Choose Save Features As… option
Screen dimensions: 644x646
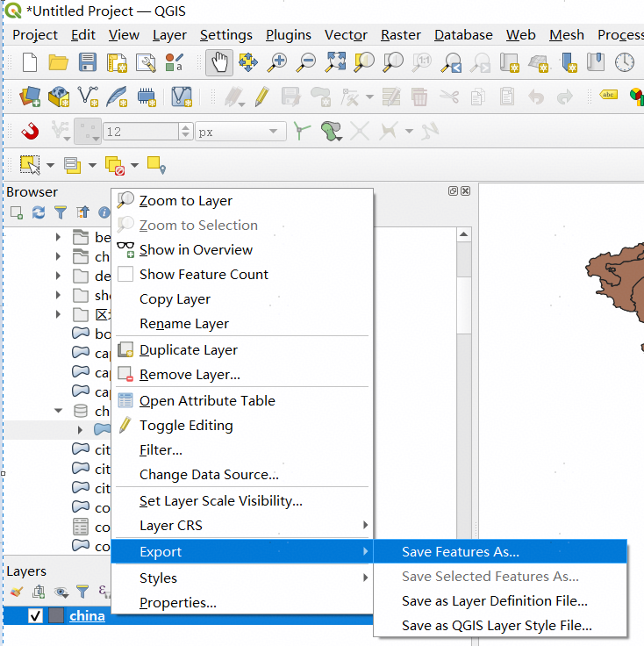pos(461,552)
